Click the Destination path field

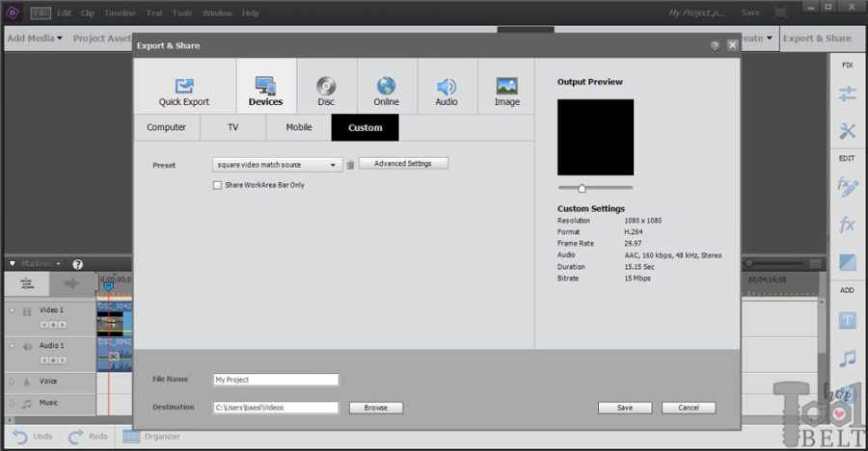pos(276,408)
